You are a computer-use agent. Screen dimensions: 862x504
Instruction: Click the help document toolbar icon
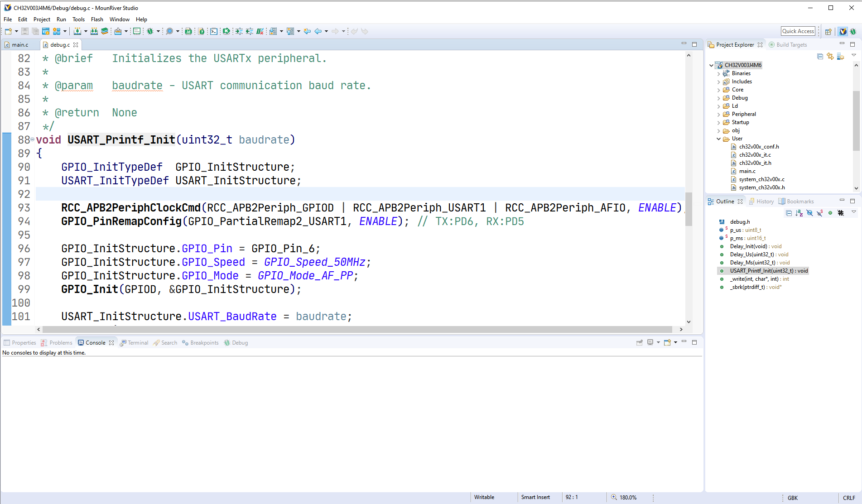pos(201,31)
